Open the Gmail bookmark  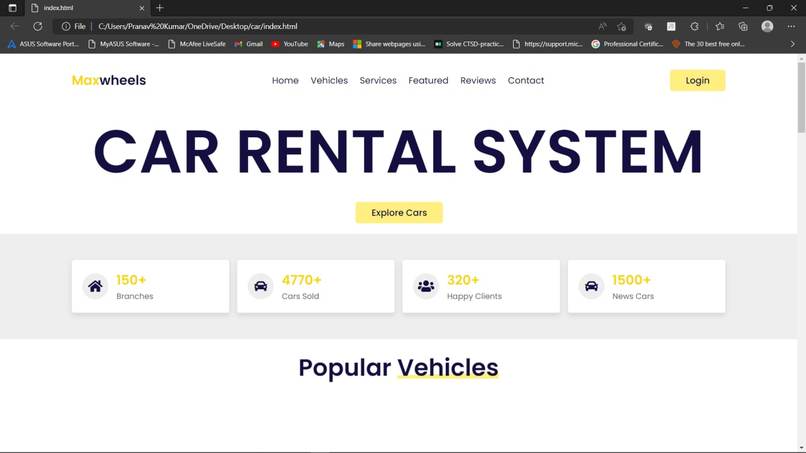point(249,44)
